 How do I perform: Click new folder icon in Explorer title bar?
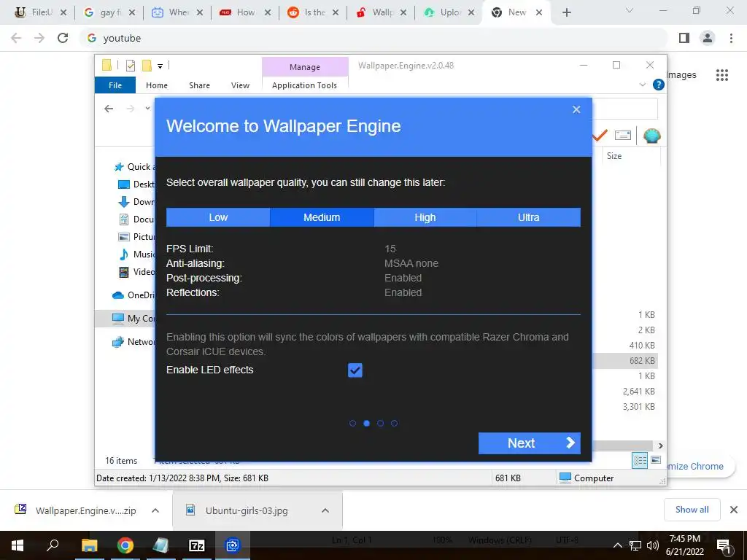pos(147,66)
